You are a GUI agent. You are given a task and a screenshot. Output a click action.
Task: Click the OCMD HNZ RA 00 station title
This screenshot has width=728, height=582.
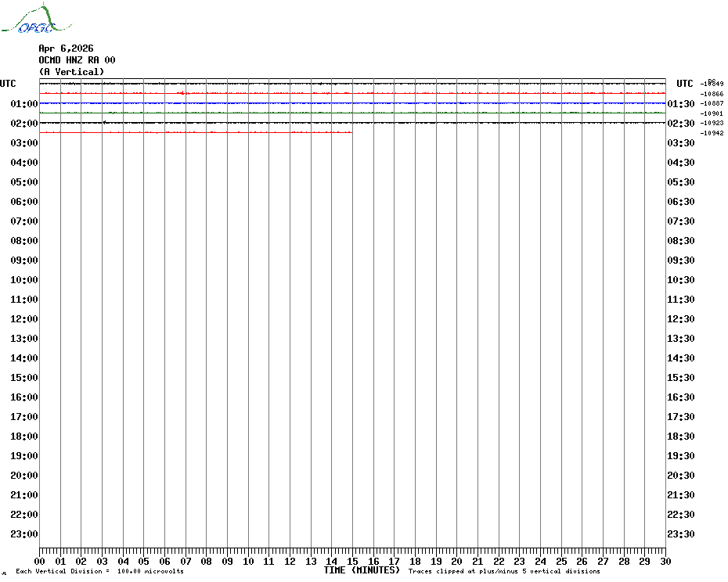(77, 60)
